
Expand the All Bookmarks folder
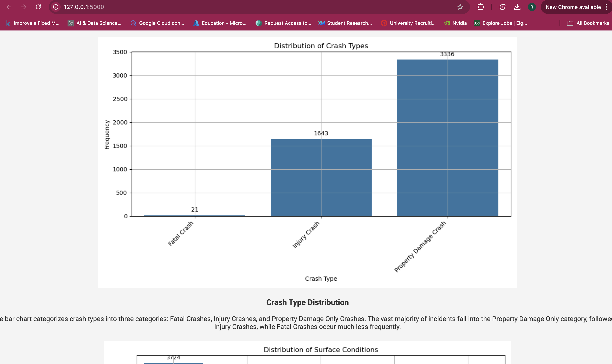[x=588, y=23]
